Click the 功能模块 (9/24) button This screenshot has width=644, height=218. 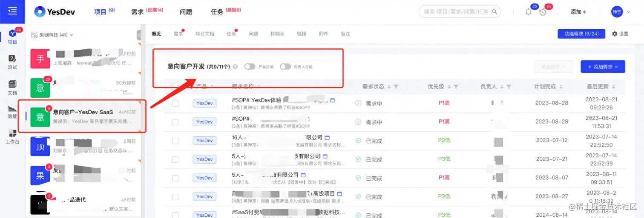click(x=581, y=34)
